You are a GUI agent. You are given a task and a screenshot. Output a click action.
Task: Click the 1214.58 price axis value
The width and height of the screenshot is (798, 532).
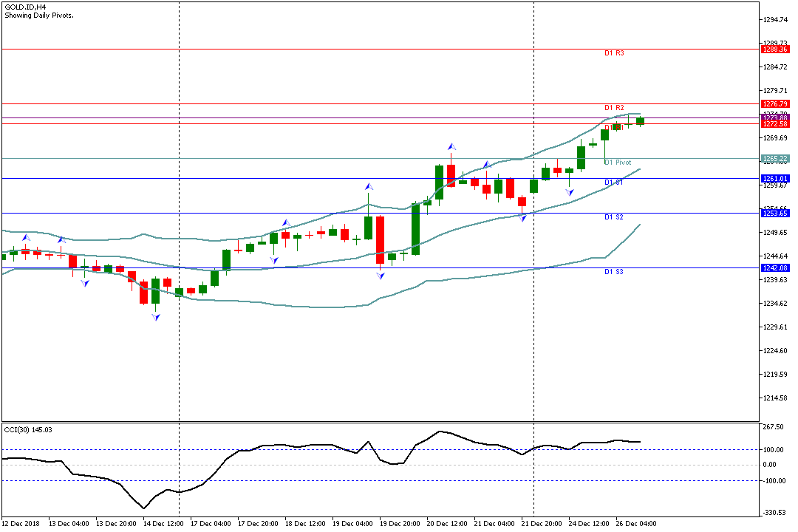point(776,398)
